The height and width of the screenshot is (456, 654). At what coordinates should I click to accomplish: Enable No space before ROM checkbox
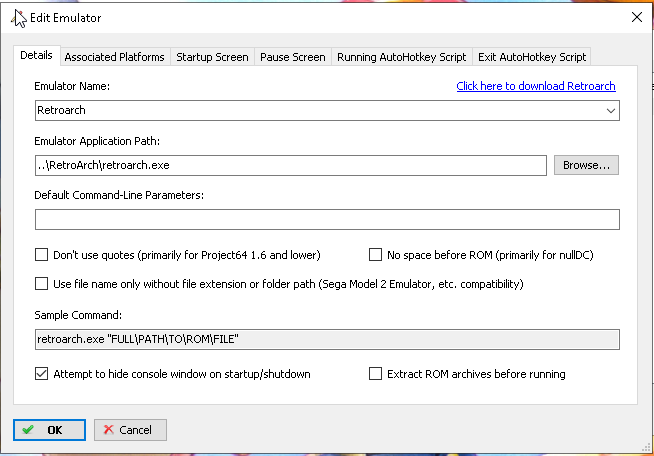point(375,254)
